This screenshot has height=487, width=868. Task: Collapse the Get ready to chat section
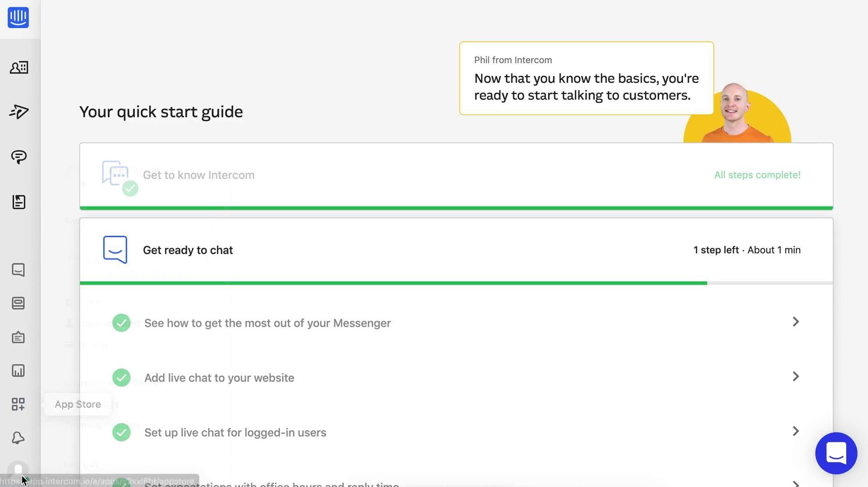click(x=188, y=250)
